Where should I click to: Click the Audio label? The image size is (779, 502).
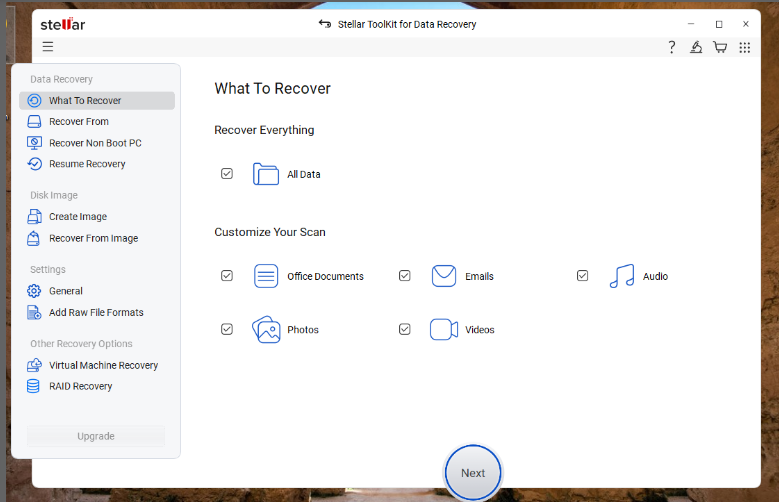655,276
